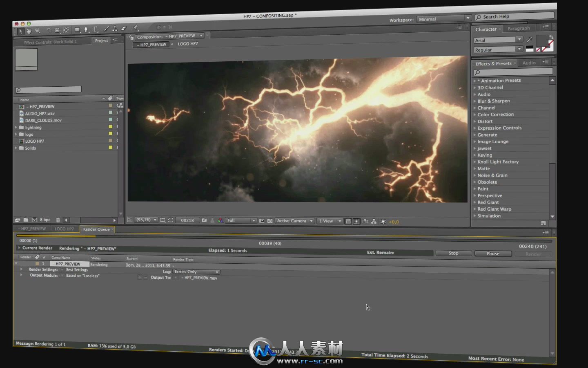Click Best Settings render settings link

[77, 270]
